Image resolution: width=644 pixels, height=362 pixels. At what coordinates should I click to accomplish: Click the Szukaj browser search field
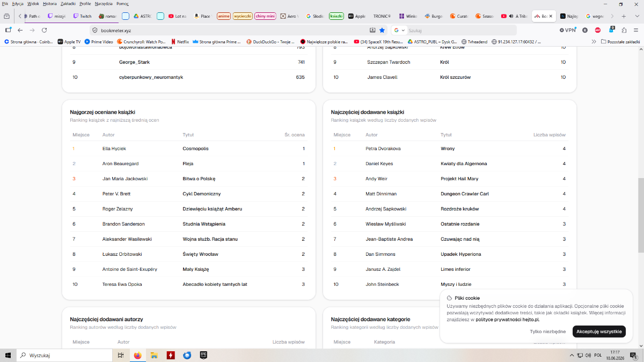(x=453, y=30)
